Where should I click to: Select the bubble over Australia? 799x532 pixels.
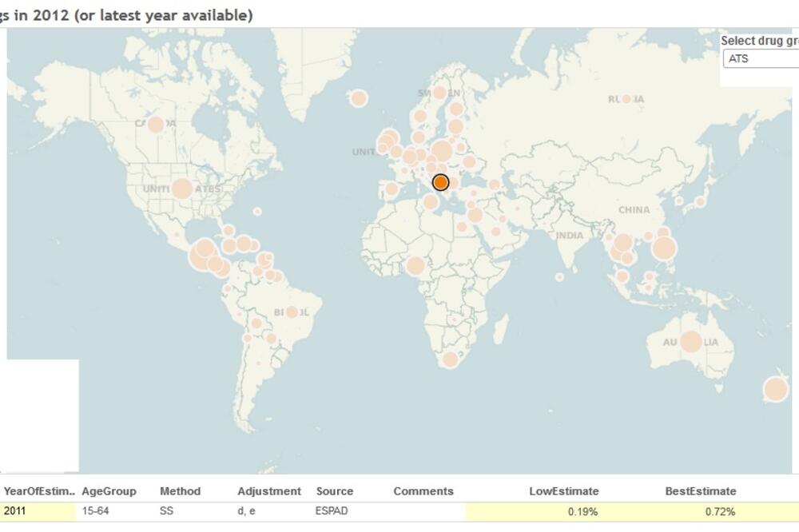tap(691, 342)
